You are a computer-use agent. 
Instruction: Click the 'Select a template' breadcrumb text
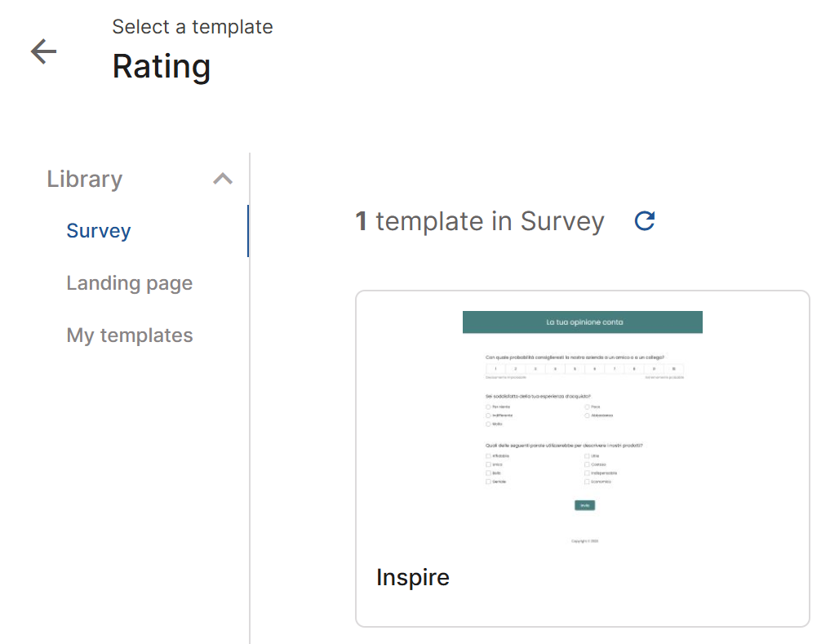[192, 26]
